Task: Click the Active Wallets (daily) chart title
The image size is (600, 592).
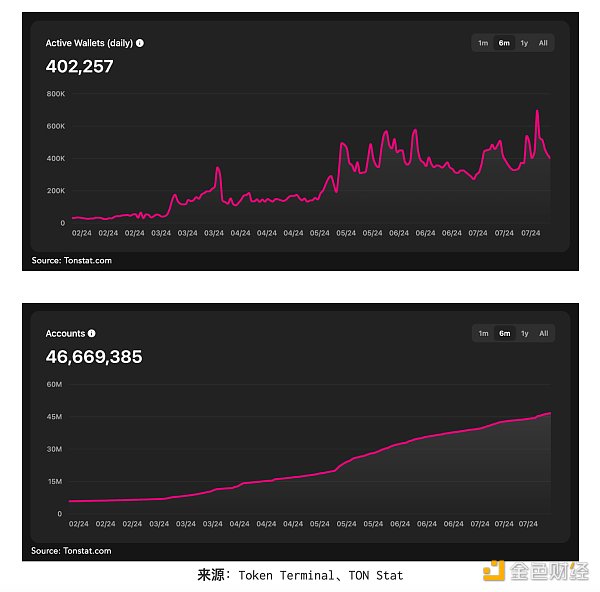Action: tap(89, 43)
